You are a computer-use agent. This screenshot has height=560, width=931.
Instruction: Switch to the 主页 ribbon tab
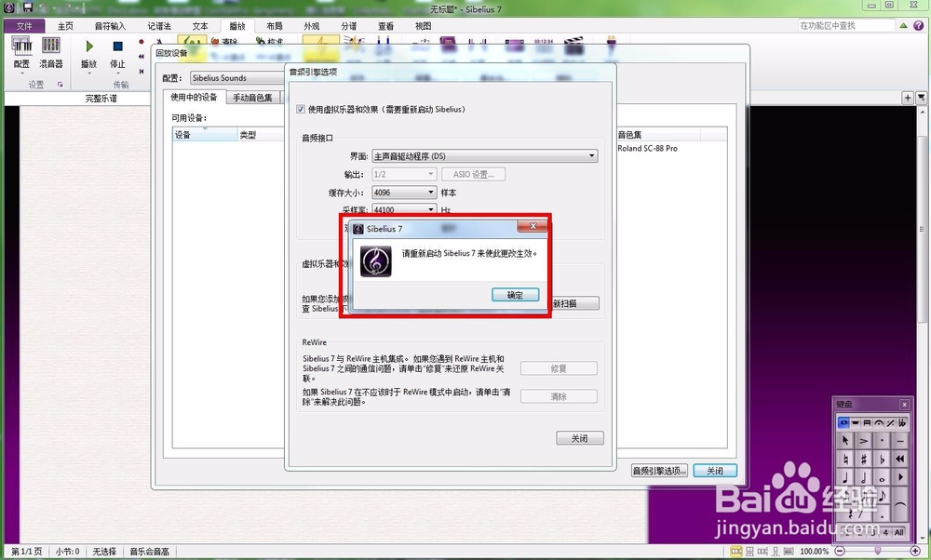coord(65,26)
